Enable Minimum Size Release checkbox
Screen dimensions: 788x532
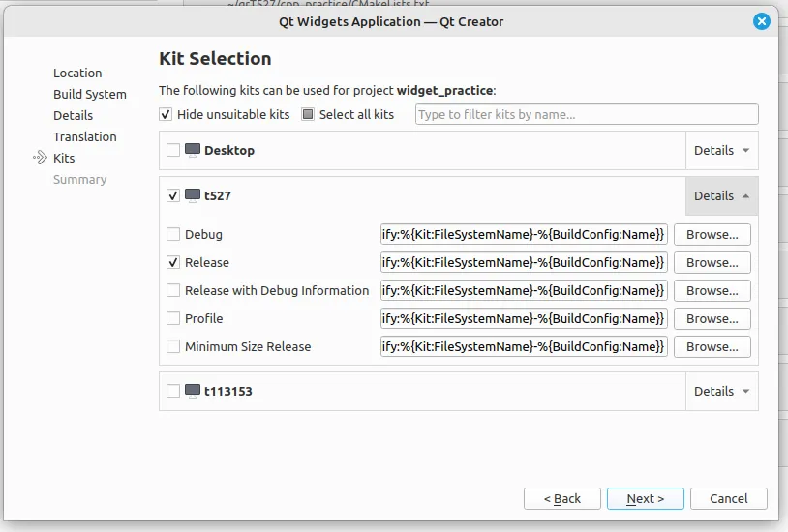pyautogui.click(x=173, y=346)
